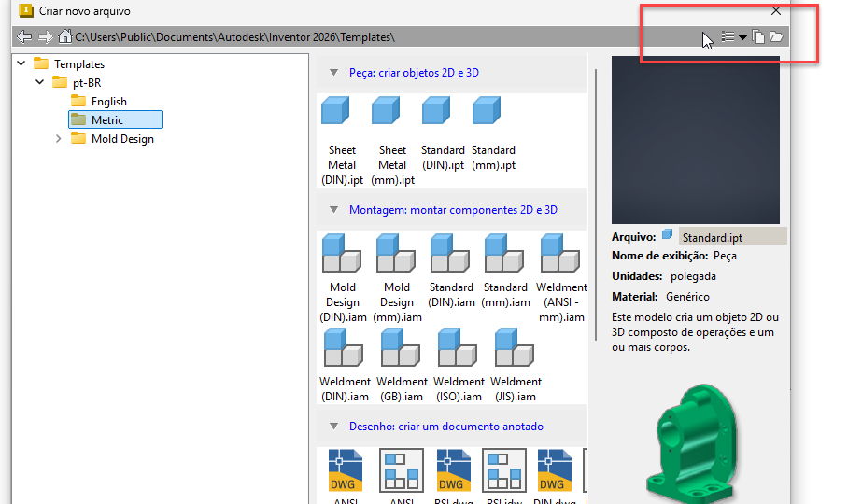The width and height of the screenshot is (848, 504).
Task: Collapse the pt-BR folder node
Action: [x=40, y=83]
